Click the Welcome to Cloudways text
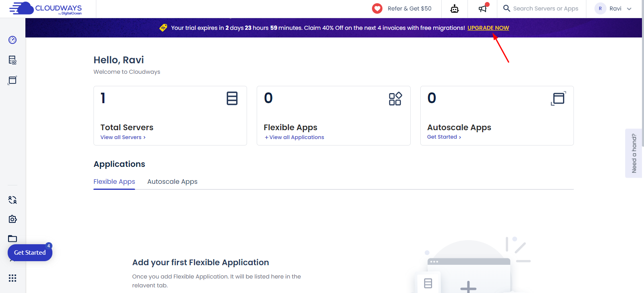The width and height of the screenshot is (644, 293). click(x=127, y=72)
